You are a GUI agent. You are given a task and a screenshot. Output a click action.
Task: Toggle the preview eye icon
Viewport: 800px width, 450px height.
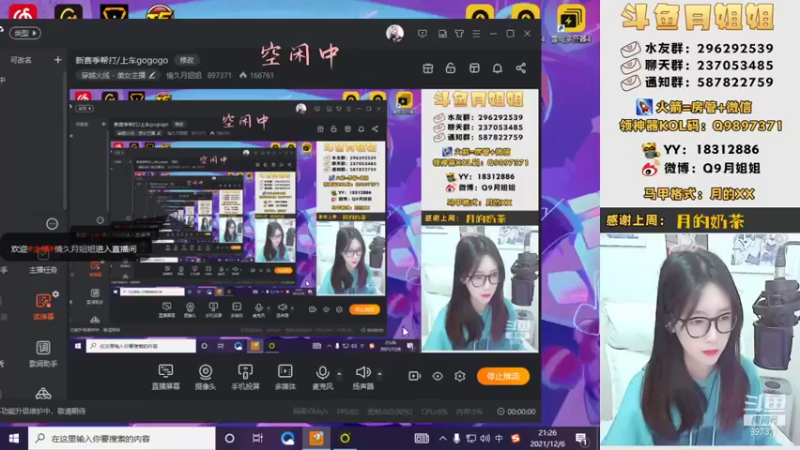coord(437,376)
